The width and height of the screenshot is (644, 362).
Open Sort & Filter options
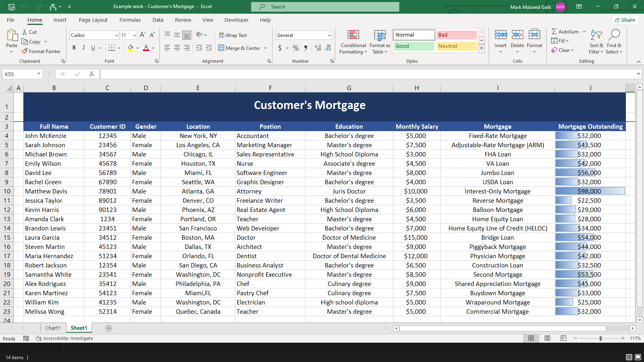(596, 41)
